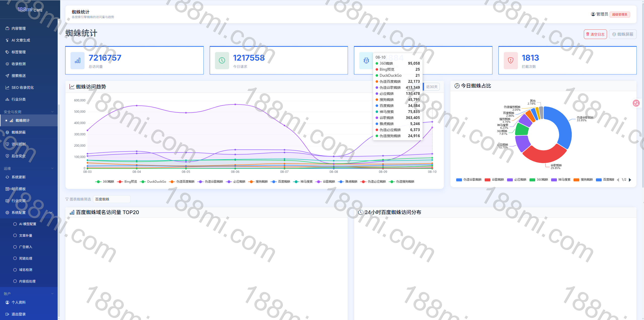Hide 必应蜘蛛 line in trend chart legend
Screen dimensions: 644x320
click(x=236, y=182)
